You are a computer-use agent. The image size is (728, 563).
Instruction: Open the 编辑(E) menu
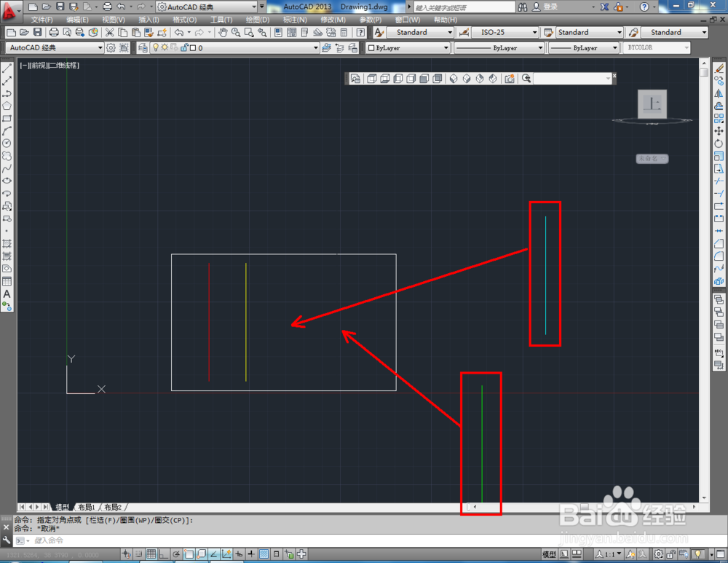coord(77,20)
